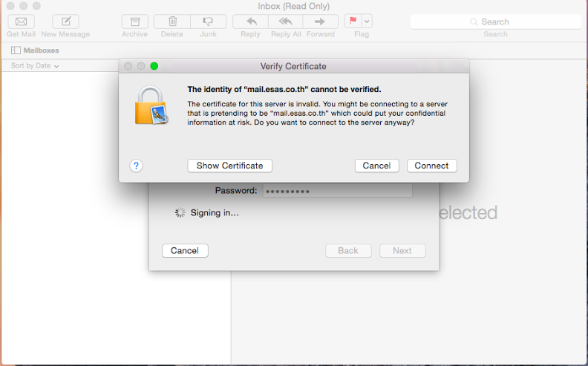Click the Reply All icon
The height and width of the screenshot is (366, 588).
286,22
